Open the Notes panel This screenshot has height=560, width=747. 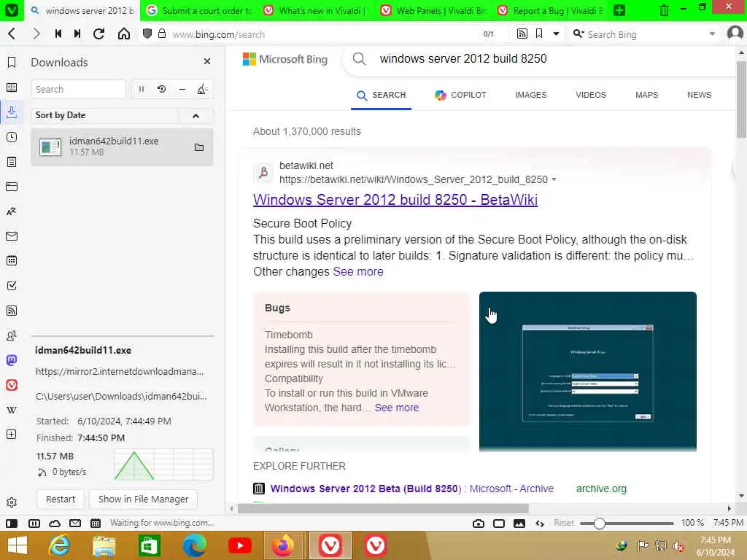pyautogui.click(x=12, y=162)
